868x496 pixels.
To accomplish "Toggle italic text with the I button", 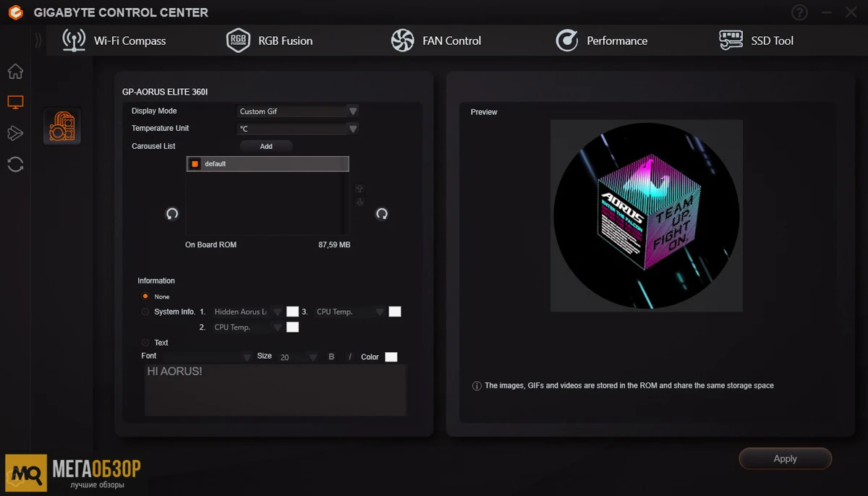I will click(x=350, y=357).
